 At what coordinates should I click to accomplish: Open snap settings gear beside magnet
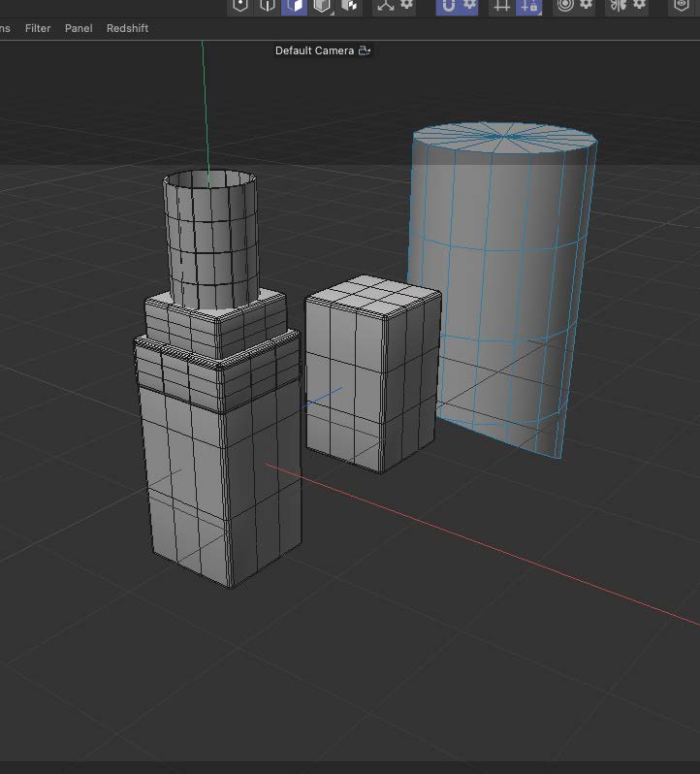tap(469, 6)
